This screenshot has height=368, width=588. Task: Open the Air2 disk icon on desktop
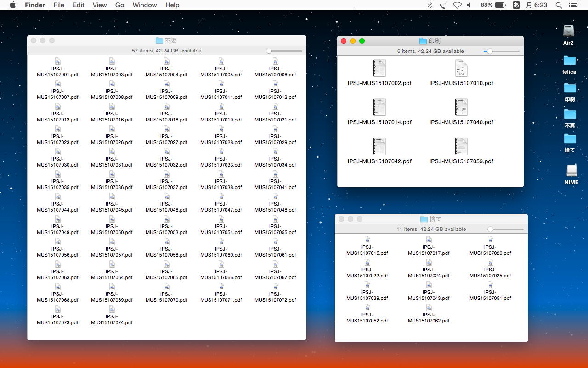click(x=569, y=31)
